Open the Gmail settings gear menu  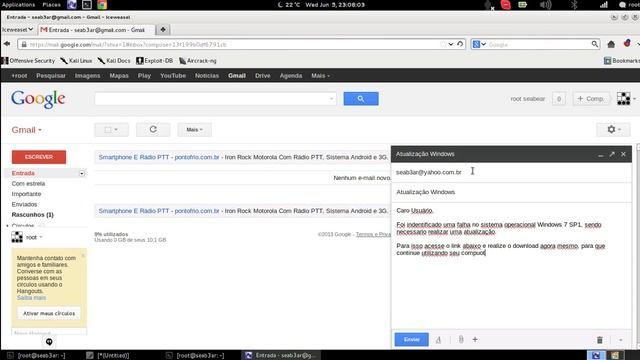click(x=613, y=129)
